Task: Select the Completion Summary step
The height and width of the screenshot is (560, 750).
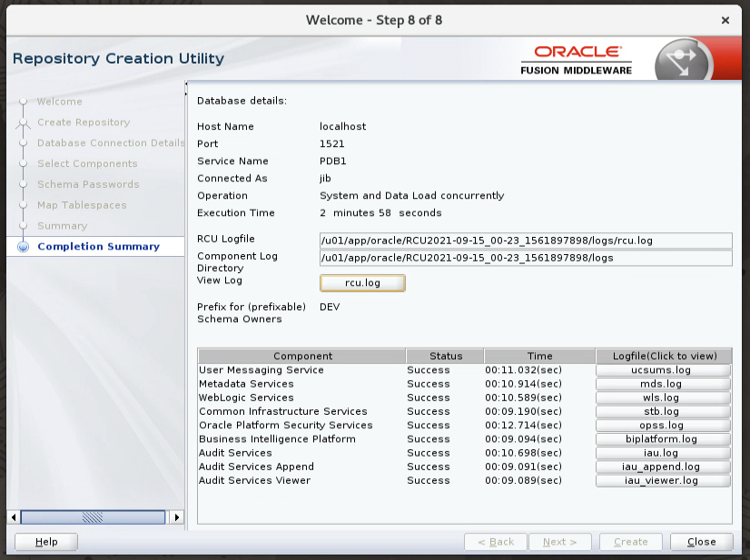Action: click(99, 246)
